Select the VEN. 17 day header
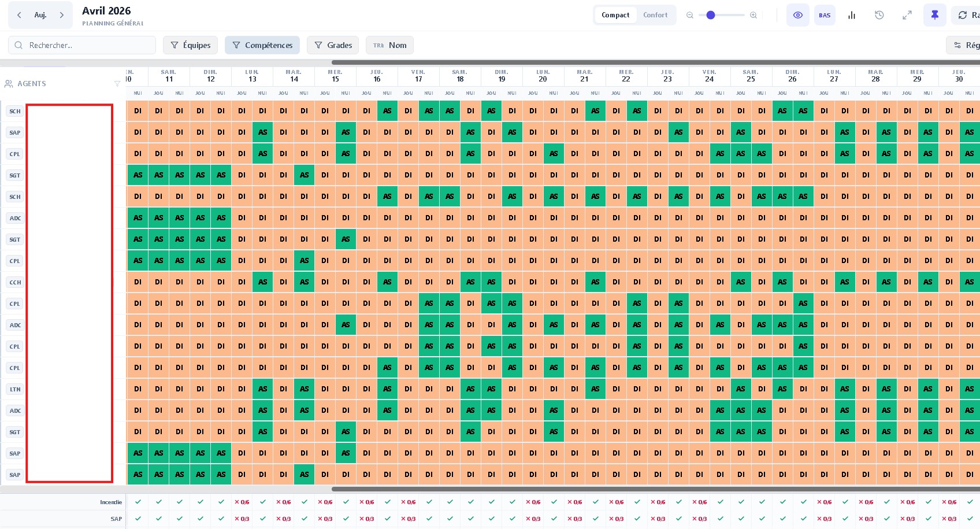Screen dimensions: 980x529 (418, 76)
